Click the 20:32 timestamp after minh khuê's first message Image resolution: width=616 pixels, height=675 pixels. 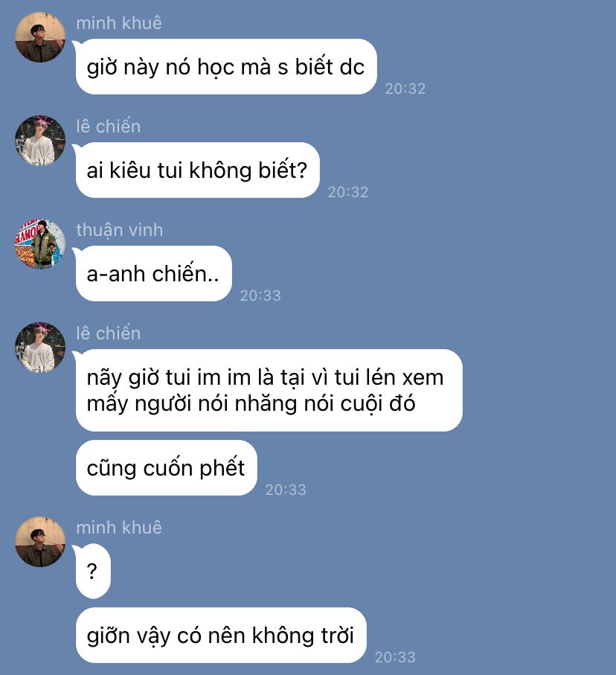(405, 89)
